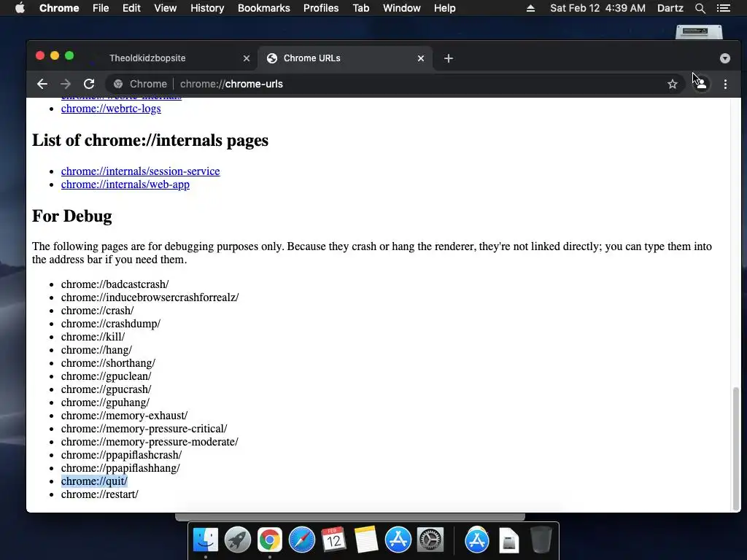Open the profile avatar button
Viewport: 747px width, 560px height.
click(701, 85)
